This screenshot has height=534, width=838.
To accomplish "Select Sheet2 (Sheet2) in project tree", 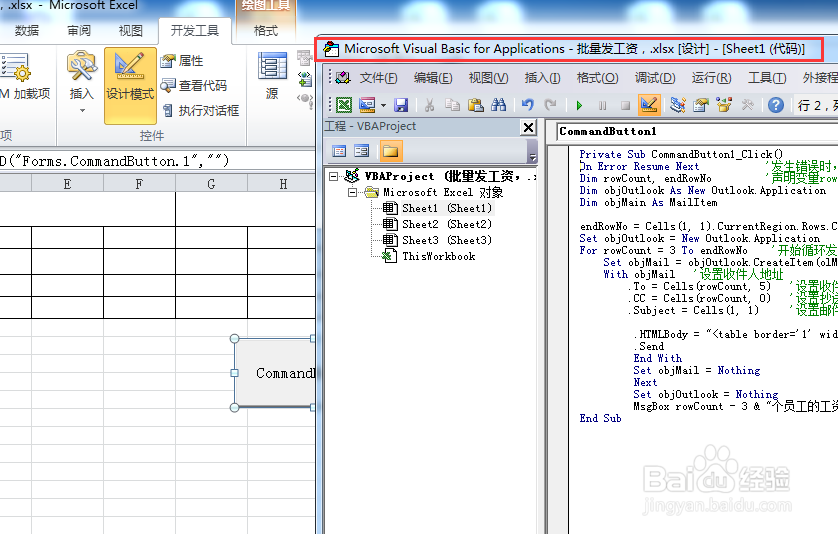I will click(447, 224).
